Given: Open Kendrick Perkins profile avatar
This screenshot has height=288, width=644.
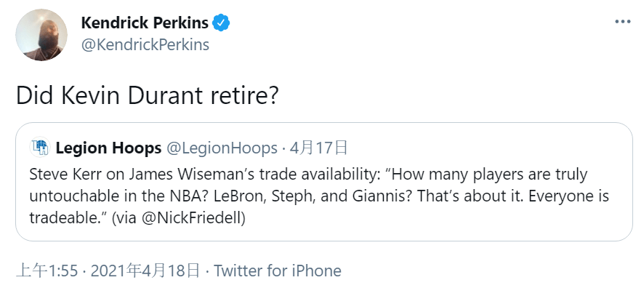Looking at the screenshot, I should click(x=41, y=34).
